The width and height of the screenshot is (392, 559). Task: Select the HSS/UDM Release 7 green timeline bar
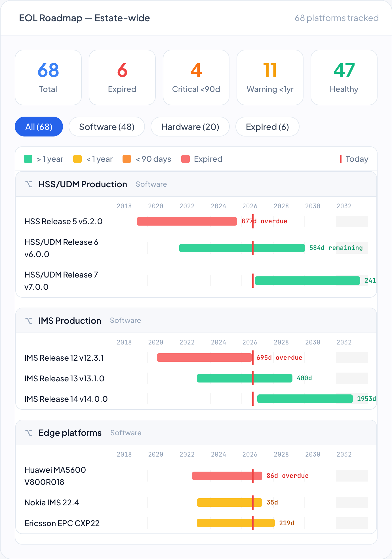point(307,281)
